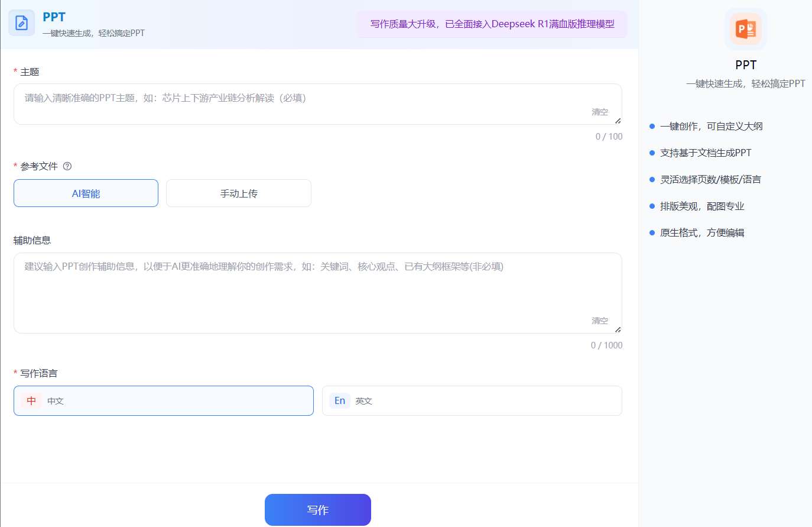The width and height of the screenshot is (812, 527).
Task: Click resize handle of 辅助信息 text box
Action: (618, 329)
